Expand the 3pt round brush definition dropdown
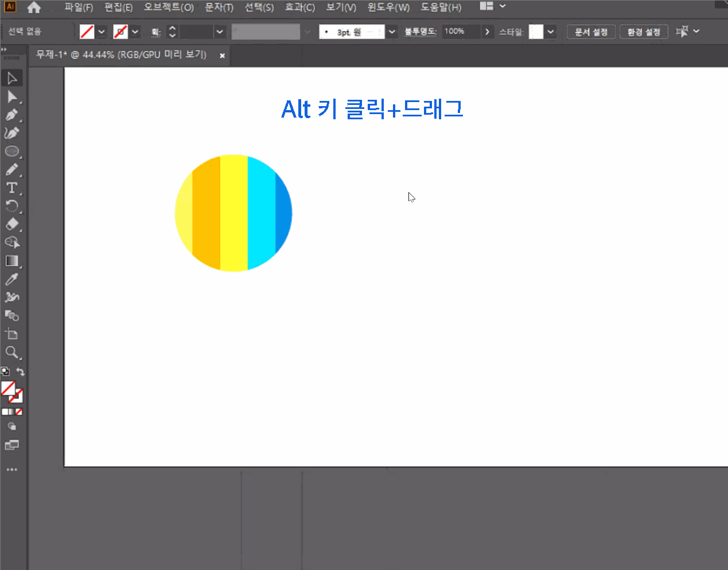The image size is (728, 570). 391,32
